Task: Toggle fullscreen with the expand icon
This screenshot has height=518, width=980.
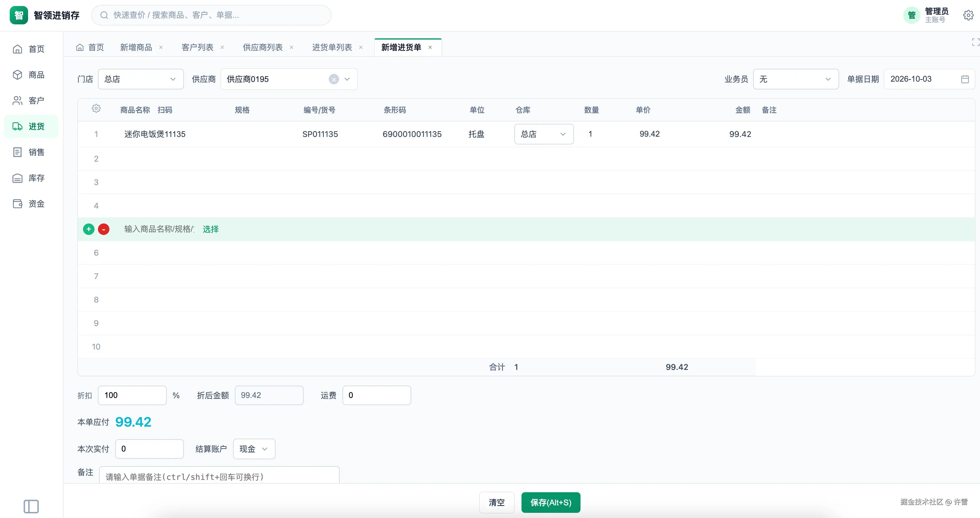Action: [975, 42]
